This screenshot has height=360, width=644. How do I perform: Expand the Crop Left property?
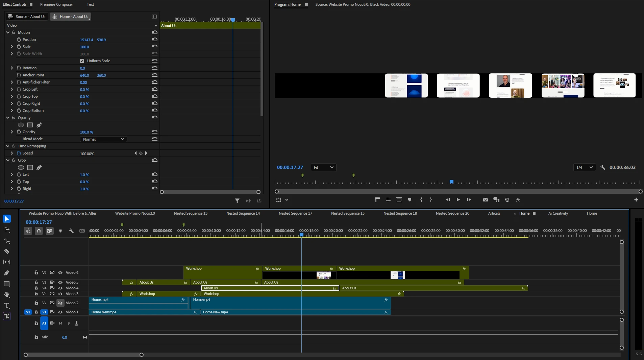(12, 89)
